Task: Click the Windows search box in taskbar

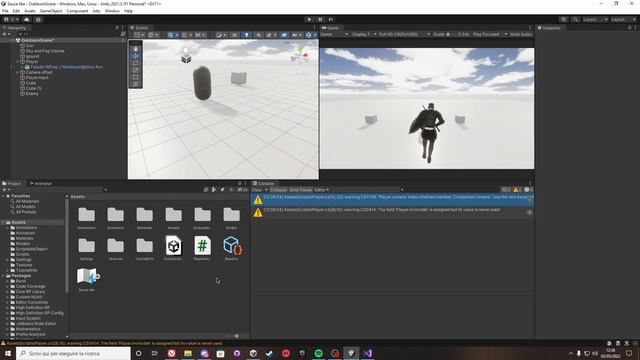Action: click(73, 353)
